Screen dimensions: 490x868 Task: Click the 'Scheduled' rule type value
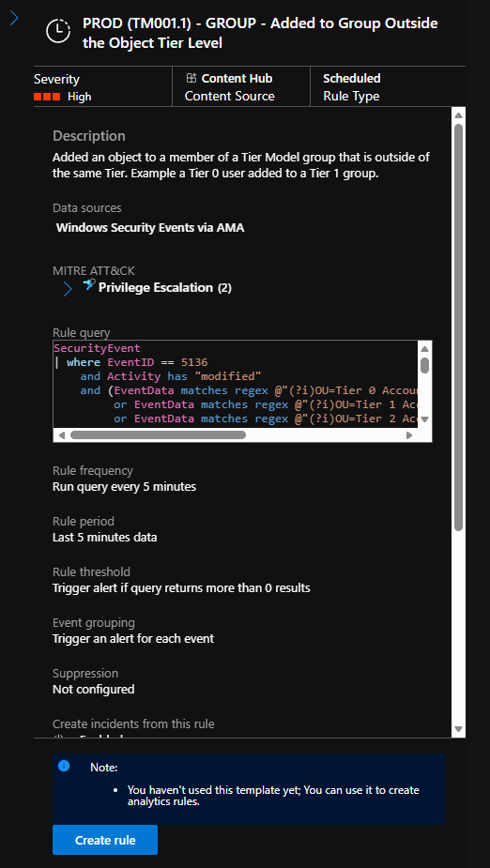point(352,79)
